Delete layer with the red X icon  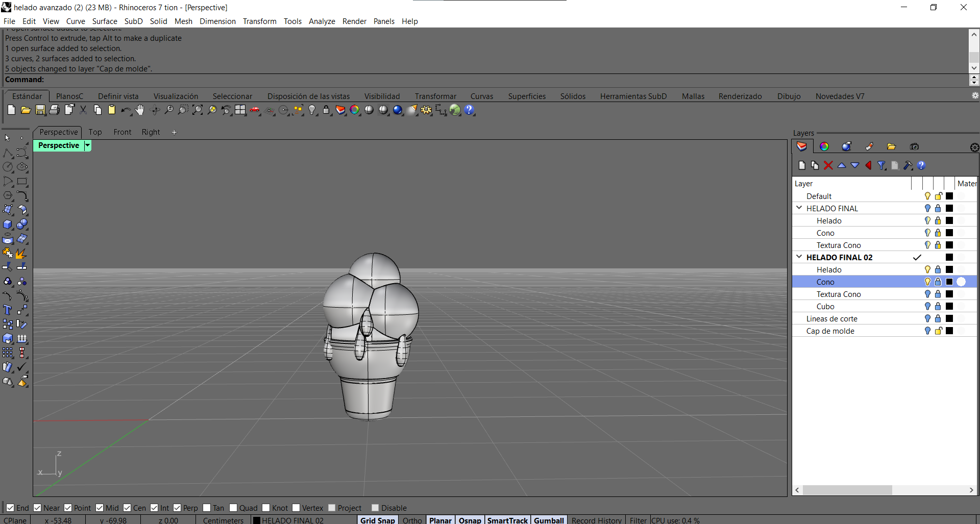click(x=828, y=165)
